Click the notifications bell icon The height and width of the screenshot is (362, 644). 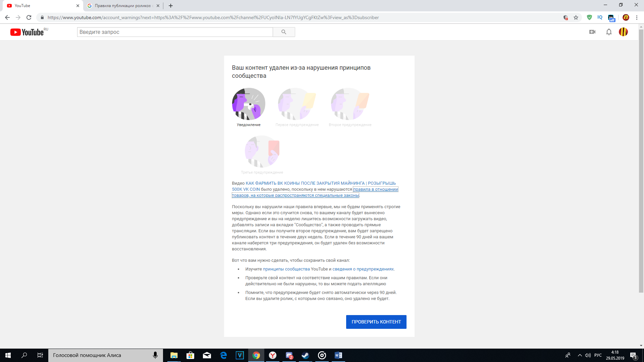click(609, 32)
